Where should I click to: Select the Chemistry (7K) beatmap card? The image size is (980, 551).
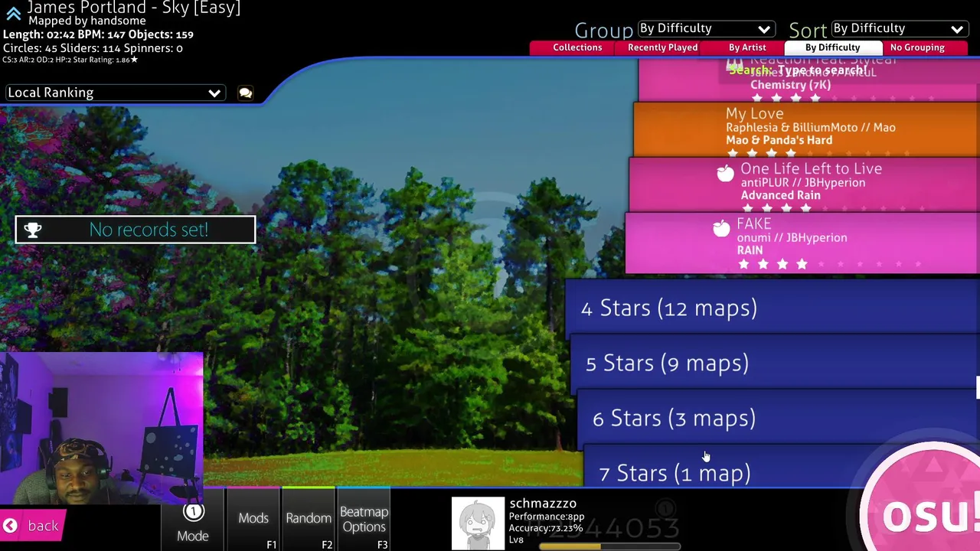(808, 80)
